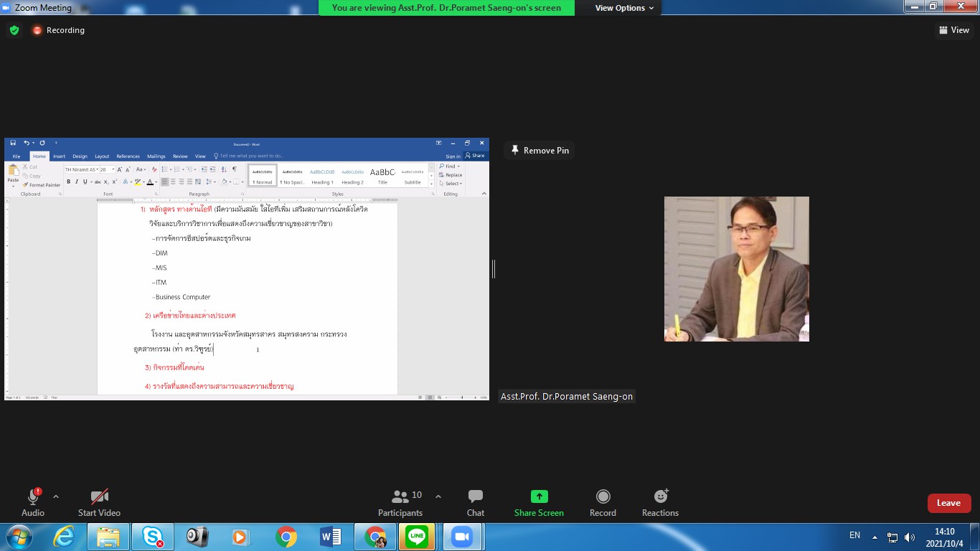Open the LINE app in the taskbar
Screen dimensions: 980x551
(417, 537)
